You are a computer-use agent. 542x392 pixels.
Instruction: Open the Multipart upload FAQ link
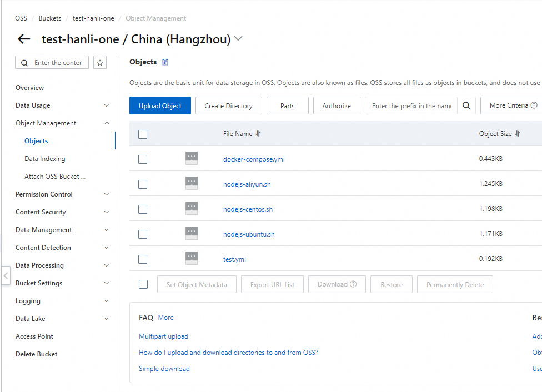(163, 336)
